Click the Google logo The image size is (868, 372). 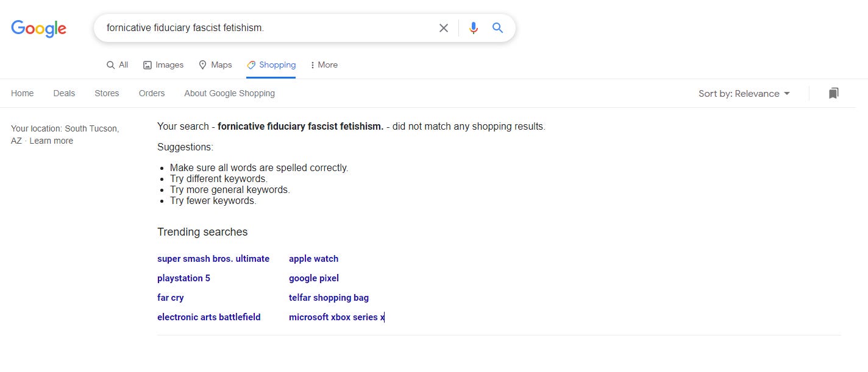click(x=39, y=28)
